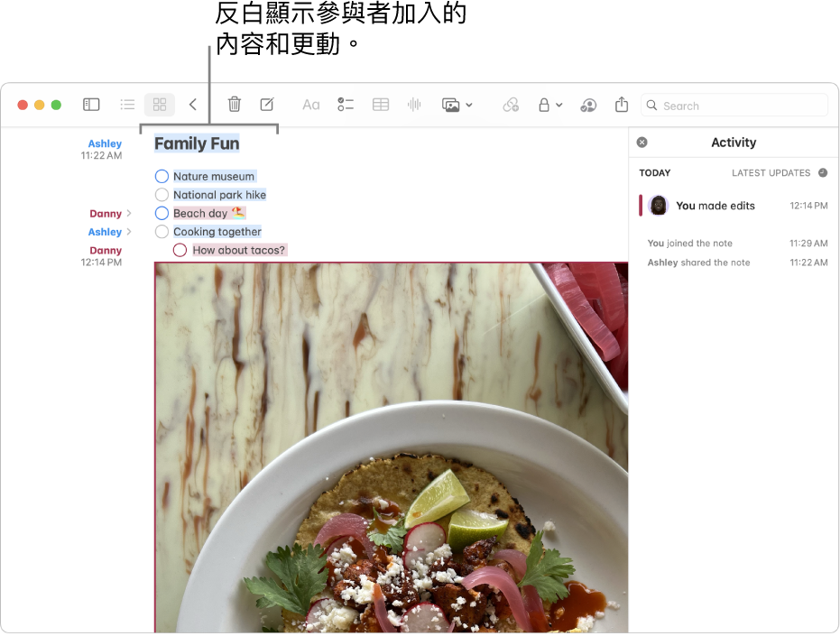Screen dimensions: 840x636
Task: Expand Danny's edit beside Beach day
Action: (129, 213)
